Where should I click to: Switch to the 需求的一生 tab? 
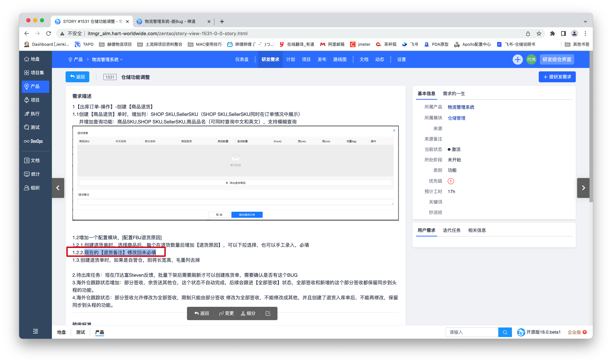pyautogui.click(x=454, y=93)
